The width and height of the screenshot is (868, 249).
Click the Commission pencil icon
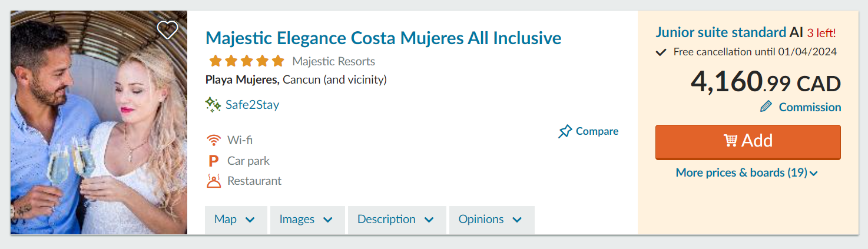(766, 107)
